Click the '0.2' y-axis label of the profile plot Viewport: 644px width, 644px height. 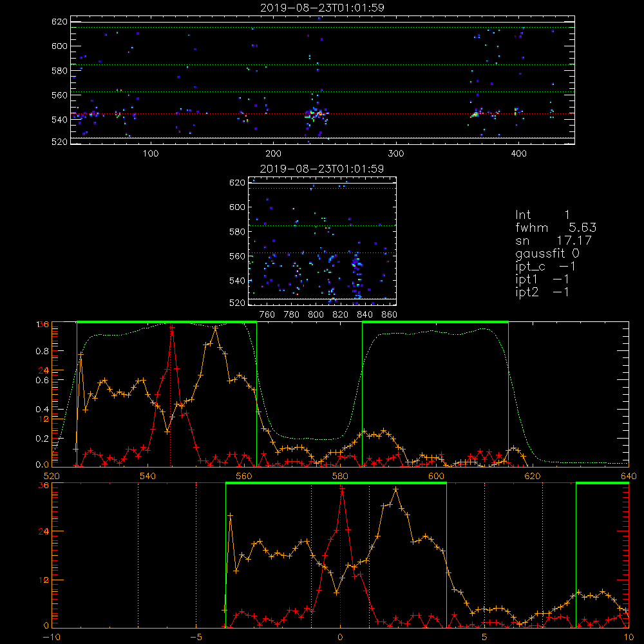(x=44, y=439)
